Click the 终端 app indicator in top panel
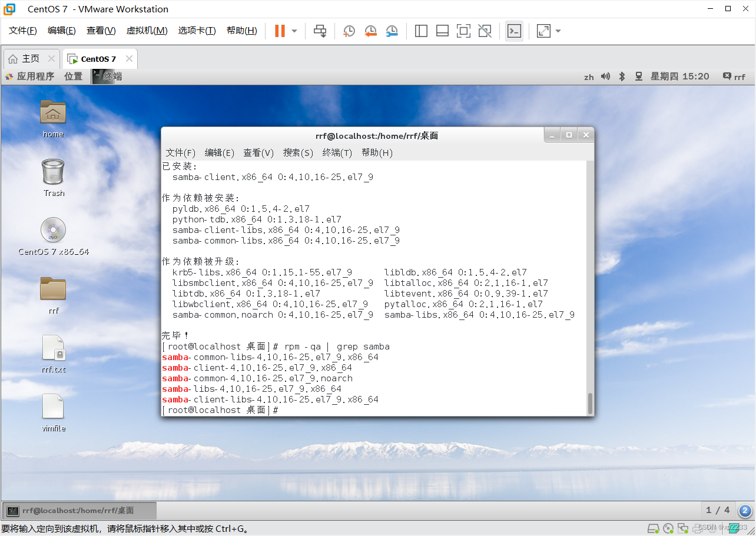The width and height of the screenshot is (756, 536). (107, 76)
